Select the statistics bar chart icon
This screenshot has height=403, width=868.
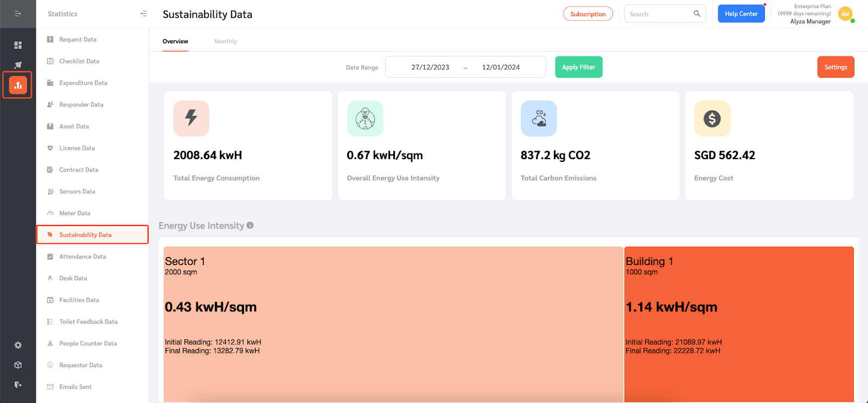point(18,85)
